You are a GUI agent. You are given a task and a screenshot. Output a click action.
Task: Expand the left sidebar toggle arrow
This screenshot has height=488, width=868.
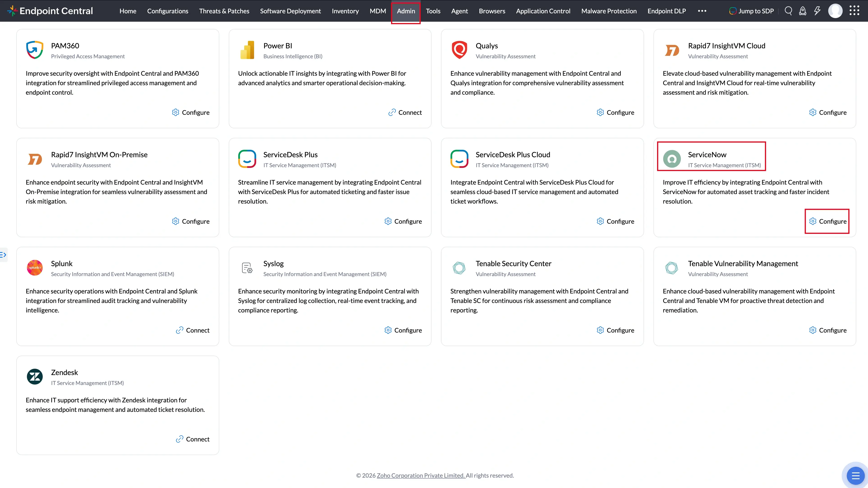3,255
